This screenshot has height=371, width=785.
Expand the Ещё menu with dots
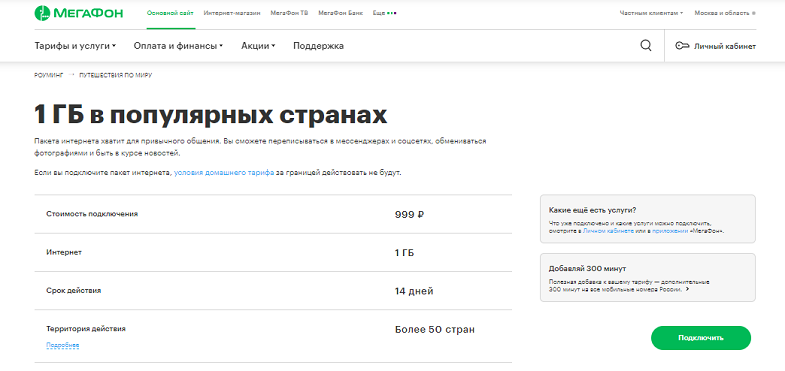(x=384, y=13)
